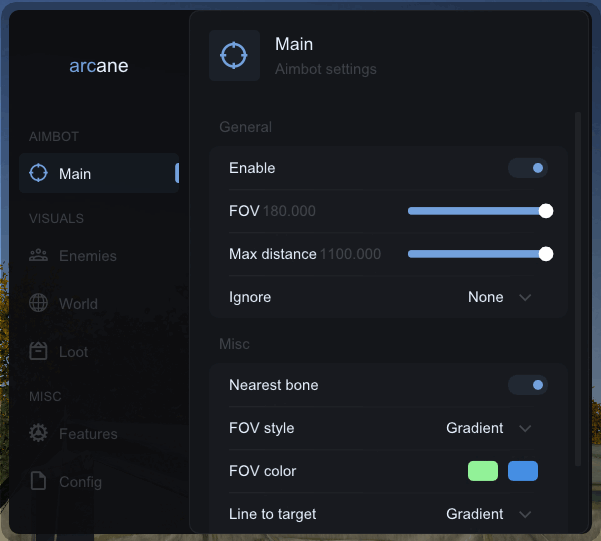Pick the green FOV color swatch
The image size is (601, 541).
(483, 471)
